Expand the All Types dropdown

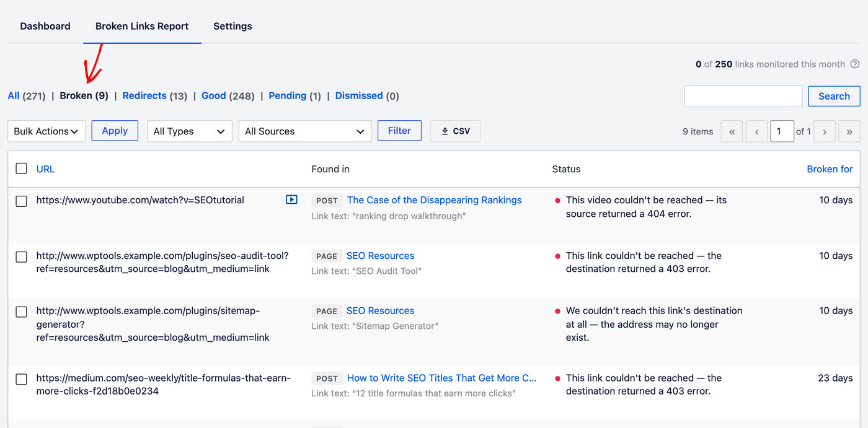[190, 131]
